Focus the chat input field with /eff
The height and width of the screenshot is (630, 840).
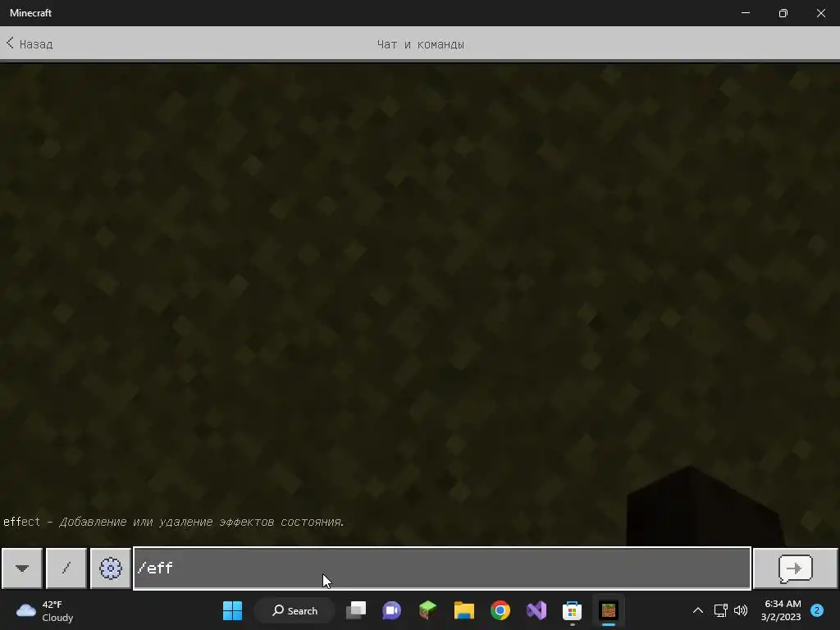click(x=442, y=568)
